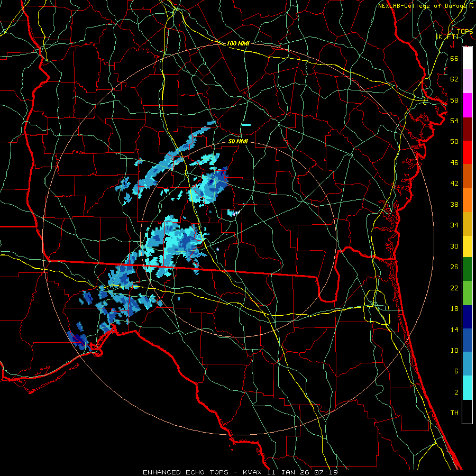Image resolution: width=476 pixels, height=476 pixels.
Task: Click the "50 NMI" range ring label
Action: pos(238,141)
